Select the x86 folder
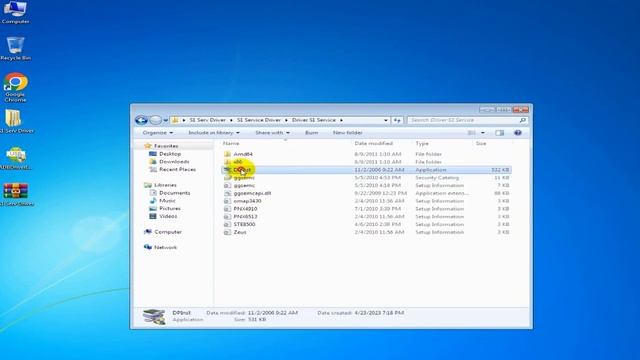Viewport: 640px width, 360px height. pos(238,162)
